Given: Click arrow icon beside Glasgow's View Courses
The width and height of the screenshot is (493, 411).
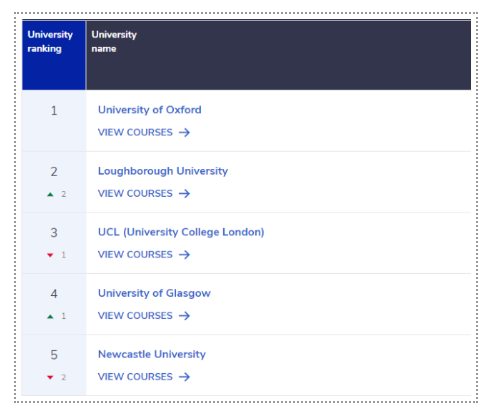Looking at the screenshot, I should pyautogui.click(x=184, y=316).
